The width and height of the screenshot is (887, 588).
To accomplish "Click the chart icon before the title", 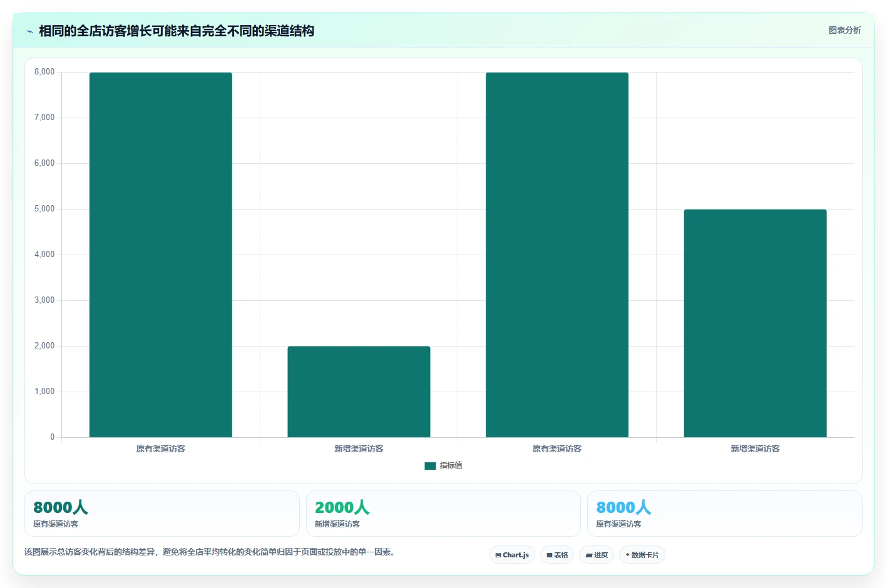I will click(x=29, y=31).
